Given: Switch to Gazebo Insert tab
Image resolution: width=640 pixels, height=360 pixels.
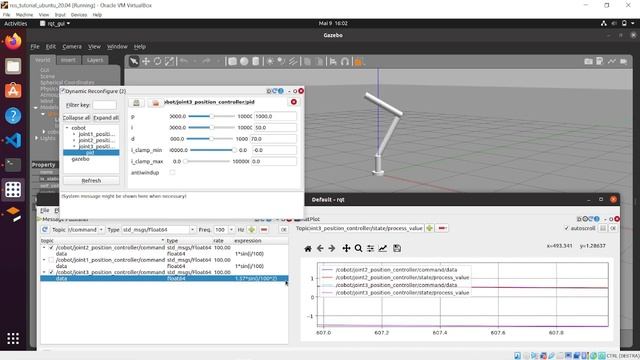Looking at the screenshot, I should [x=68, y=60].
